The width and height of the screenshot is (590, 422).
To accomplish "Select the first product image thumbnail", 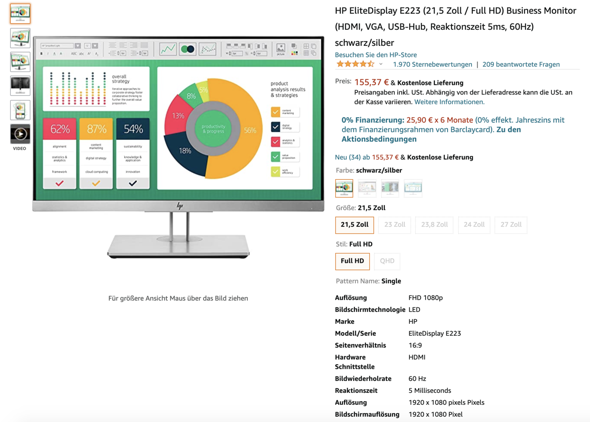I will point(20,14).
